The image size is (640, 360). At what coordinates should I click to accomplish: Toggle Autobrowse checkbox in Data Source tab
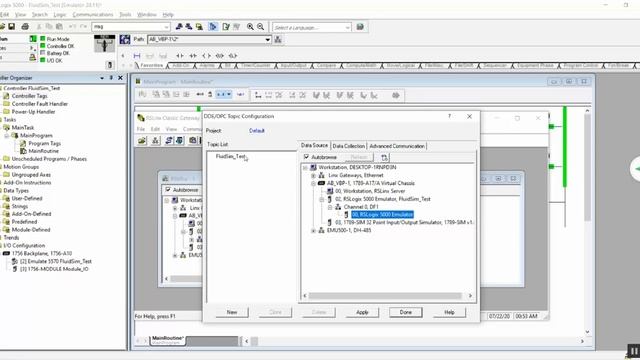(306, 157)
